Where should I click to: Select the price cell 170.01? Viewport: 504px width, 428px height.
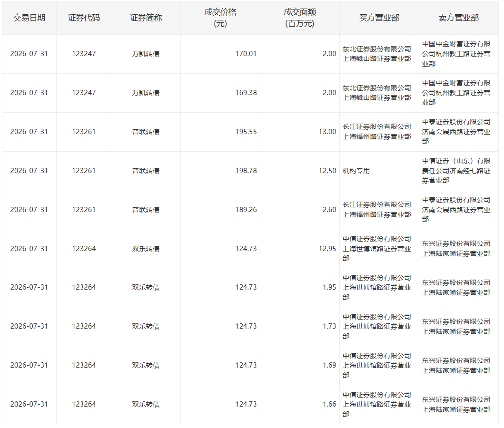tap(246, 54)
